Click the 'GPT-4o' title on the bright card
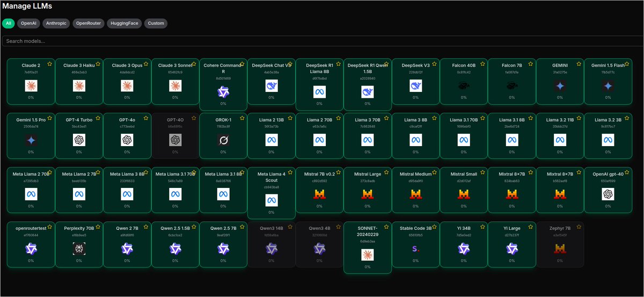Screen dimensions: 644x297 (127, 120)
